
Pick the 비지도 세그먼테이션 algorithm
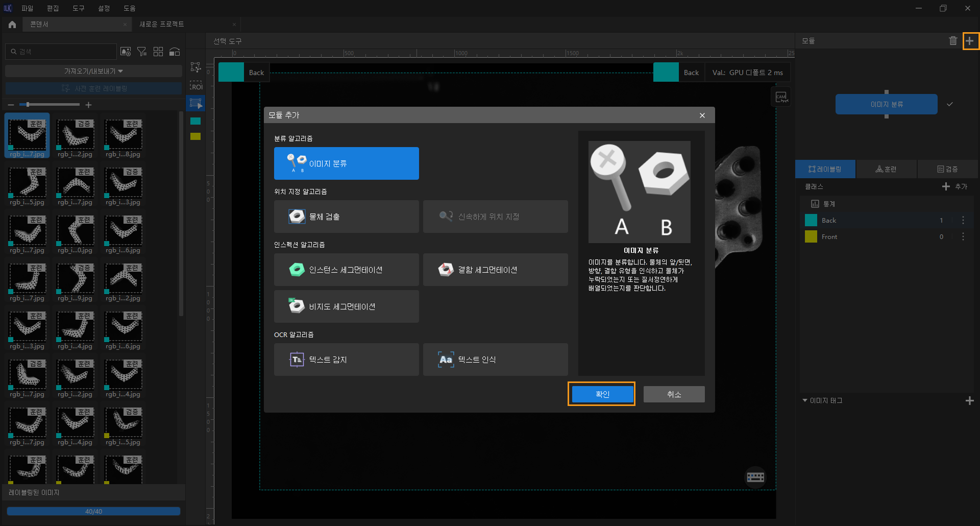(346, 306)
